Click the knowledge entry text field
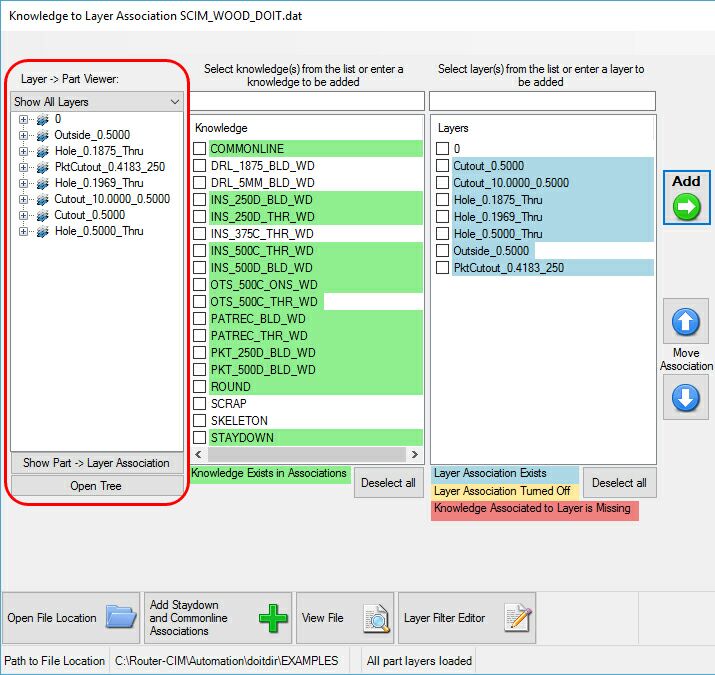Viewport: 715px width, 675px height. [307, 101]
